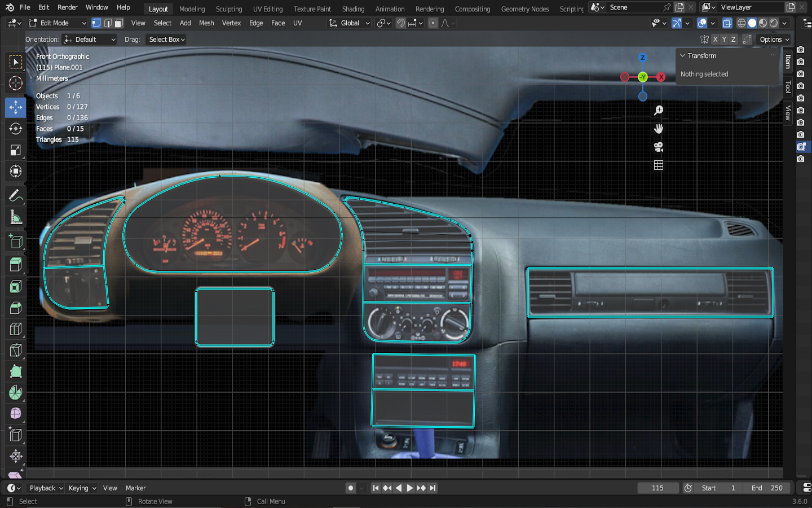Screen dimensions: 812x508
Task: Select the Knife tool
Action: point(16,351)
